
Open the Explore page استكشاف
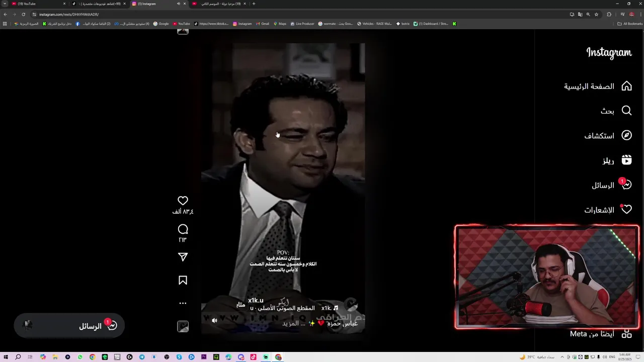pos(608,135)
